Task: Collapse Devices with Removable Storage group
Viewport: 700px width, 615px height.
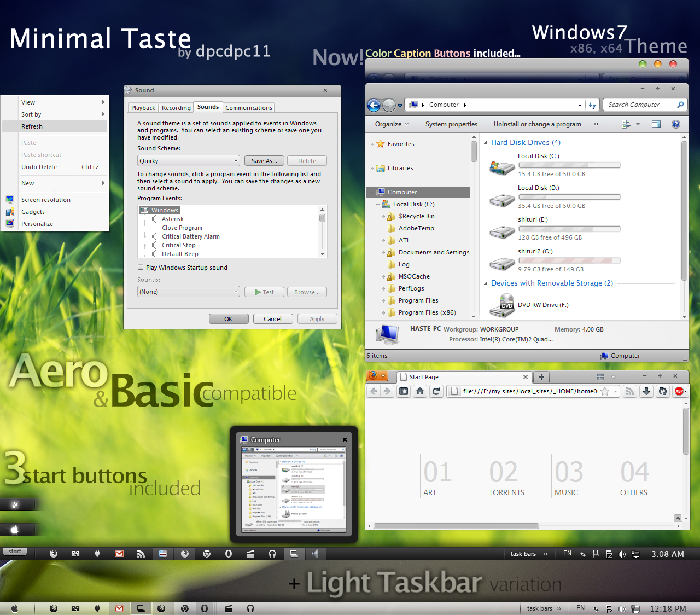Action: tap(486, 283)
